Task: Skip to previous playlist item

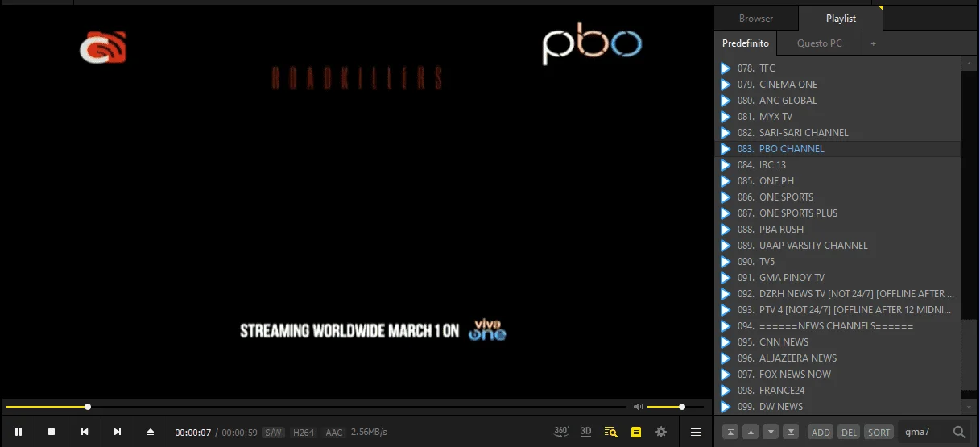Action: 85,432
